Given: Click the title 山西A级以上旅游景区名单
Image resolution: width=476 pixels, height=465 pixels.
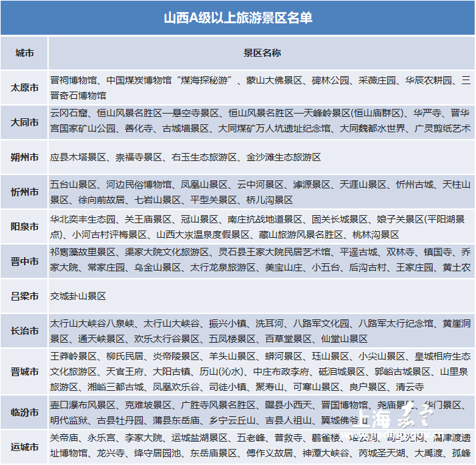Looking at the screenshot, I should pyautogui.click(x=238, y=17).
